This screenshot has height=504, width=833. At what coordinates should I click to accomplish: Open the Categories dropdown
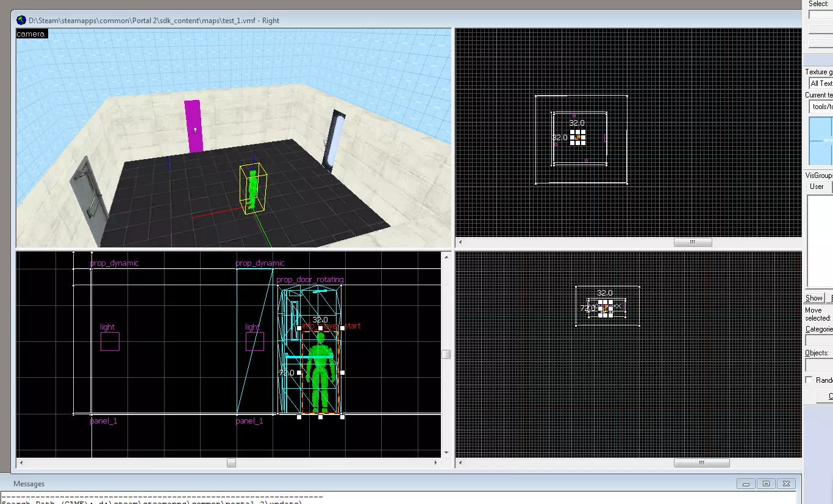pyautogui.click(x=819, y=341)
